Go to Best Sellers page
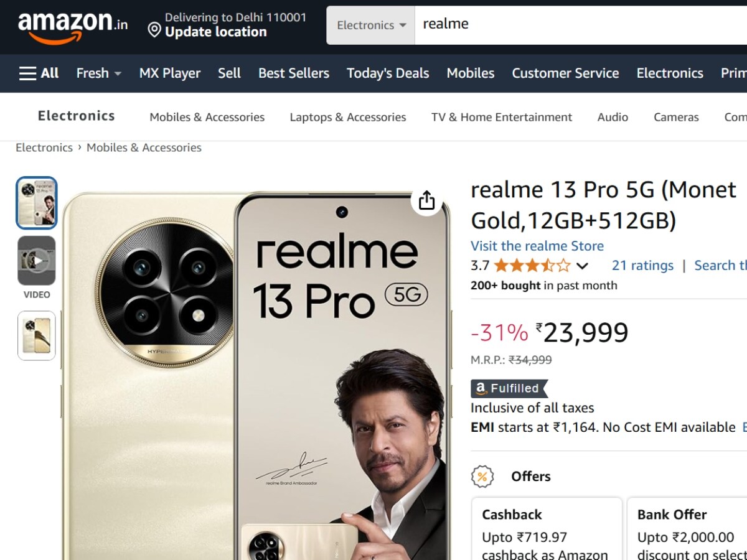Viewport: 747px width, 560px height. pos(294,73)
